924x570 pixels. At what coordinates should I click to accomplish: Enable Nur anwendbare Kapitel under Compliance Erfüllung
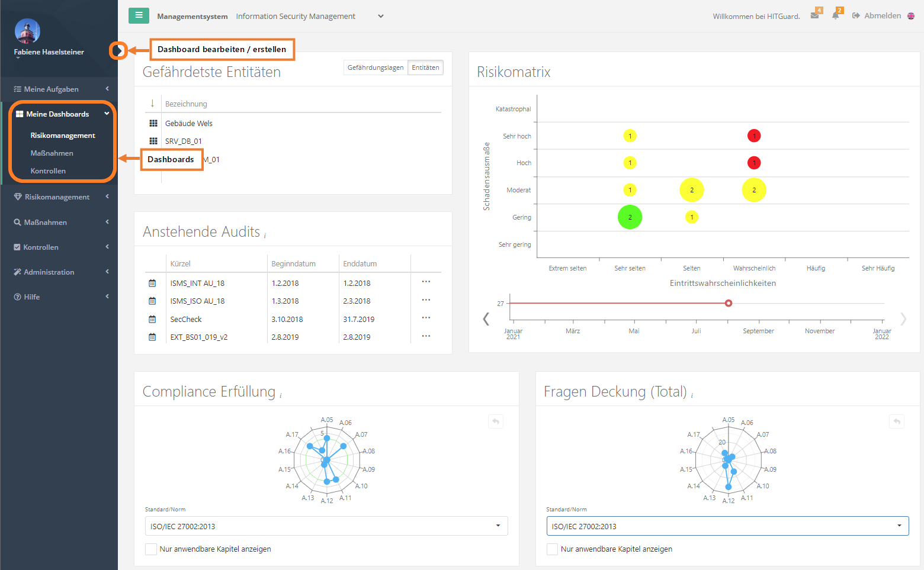[x=151, y=549]
